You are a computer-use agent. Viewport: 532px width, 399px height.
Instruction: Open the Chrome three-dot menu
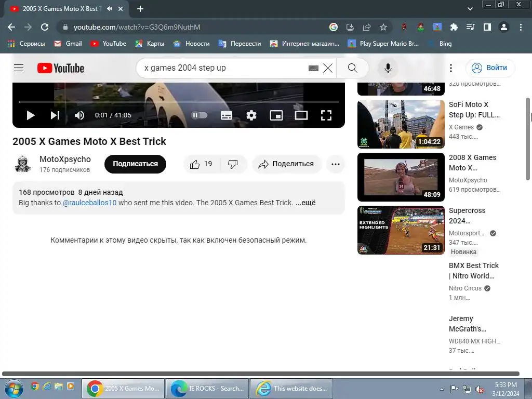coord(521,27)
